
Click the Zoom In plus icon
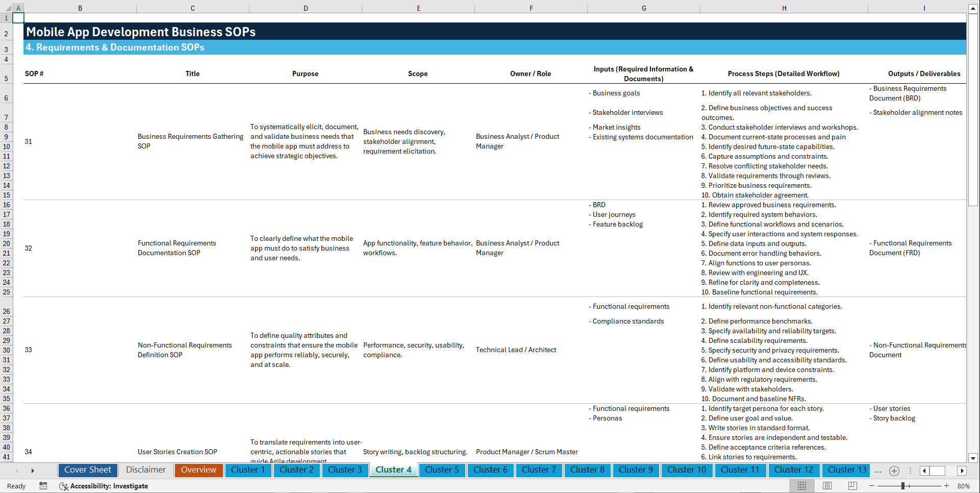[947, 486]
